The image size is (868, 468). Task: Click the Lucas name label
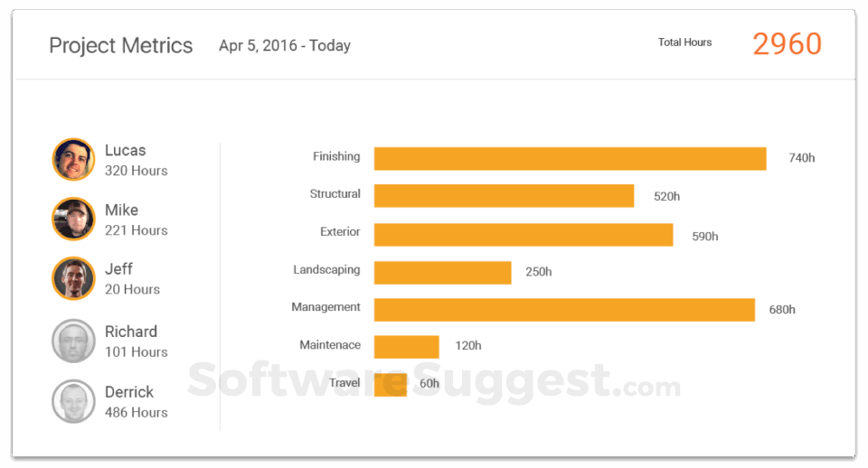coord(126,151)
